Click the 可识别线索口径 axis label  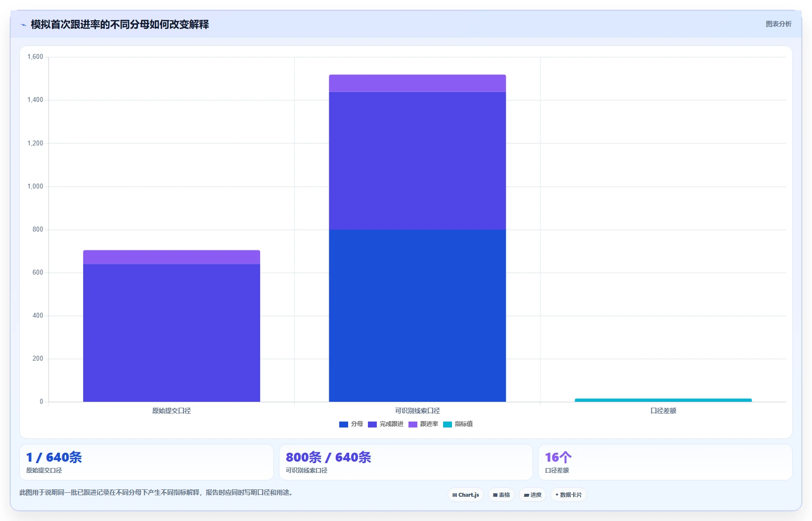pyautogui.click(x=417, y=411)
